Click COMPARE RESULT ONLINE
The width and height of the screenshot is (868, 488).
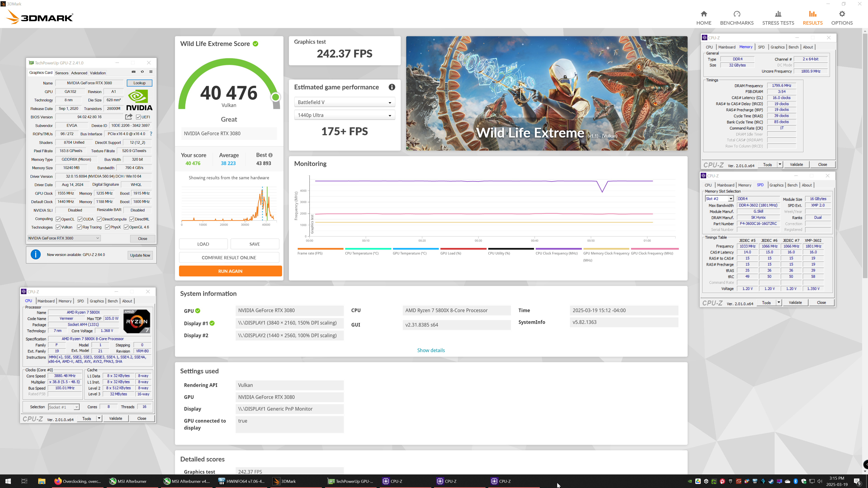(229, 258)
